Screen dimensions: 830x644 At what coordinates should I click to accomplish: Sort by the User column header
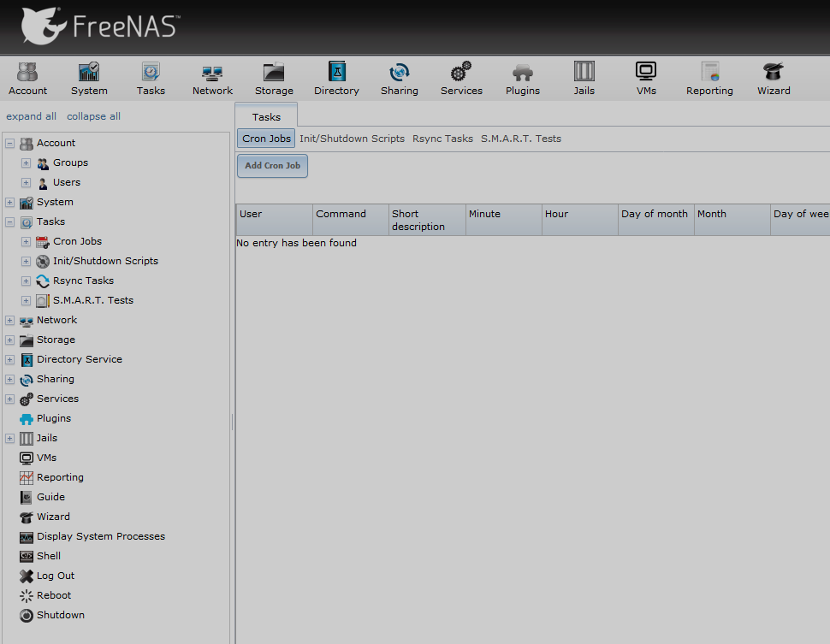click(x=274, y=220)
